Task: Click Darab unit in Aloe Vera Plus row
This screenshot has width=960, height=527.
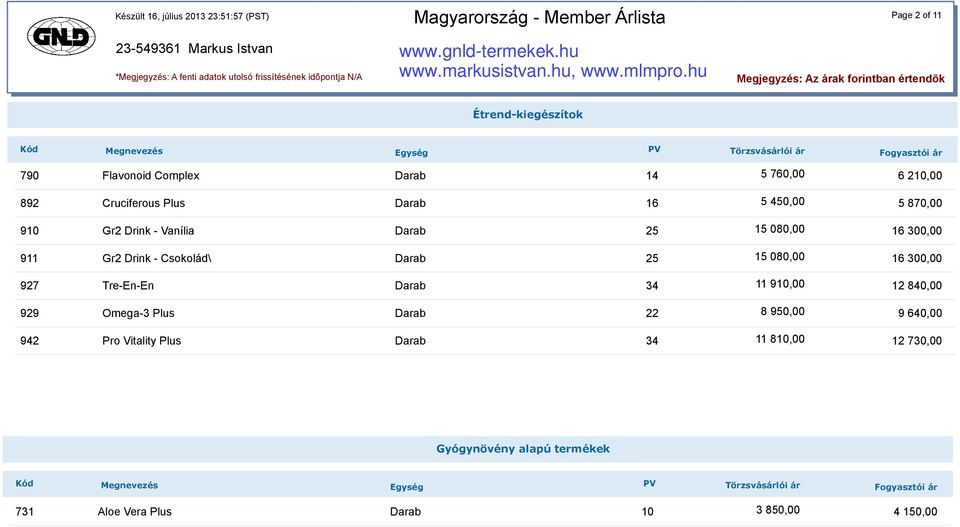Action: [405, 512]
